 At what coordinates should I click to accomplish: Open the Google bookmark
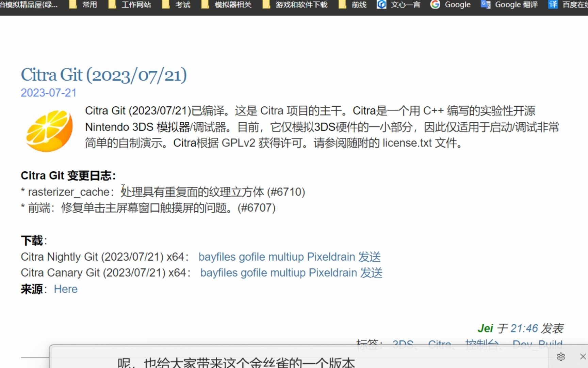tap(451, 5)
